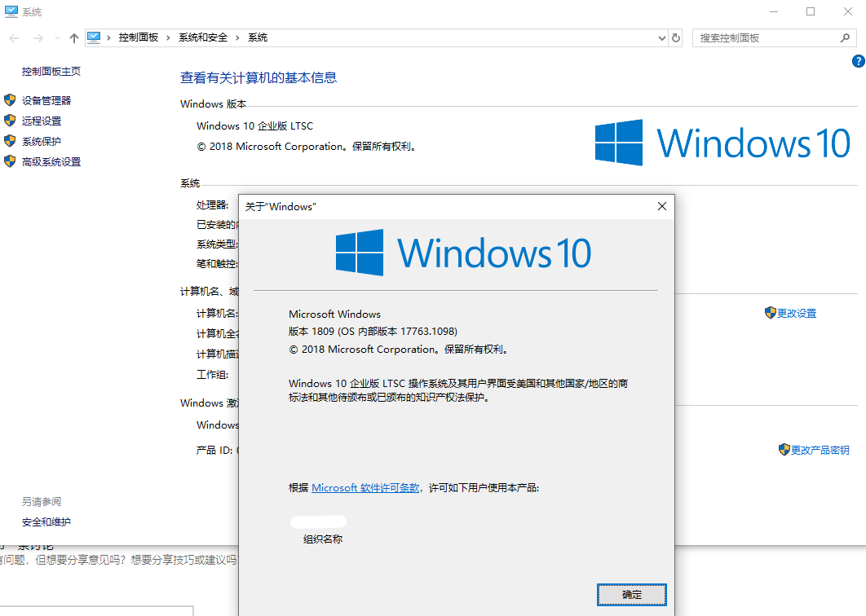Close the 关于"Windows" dialog

click(x=661, y=206)
